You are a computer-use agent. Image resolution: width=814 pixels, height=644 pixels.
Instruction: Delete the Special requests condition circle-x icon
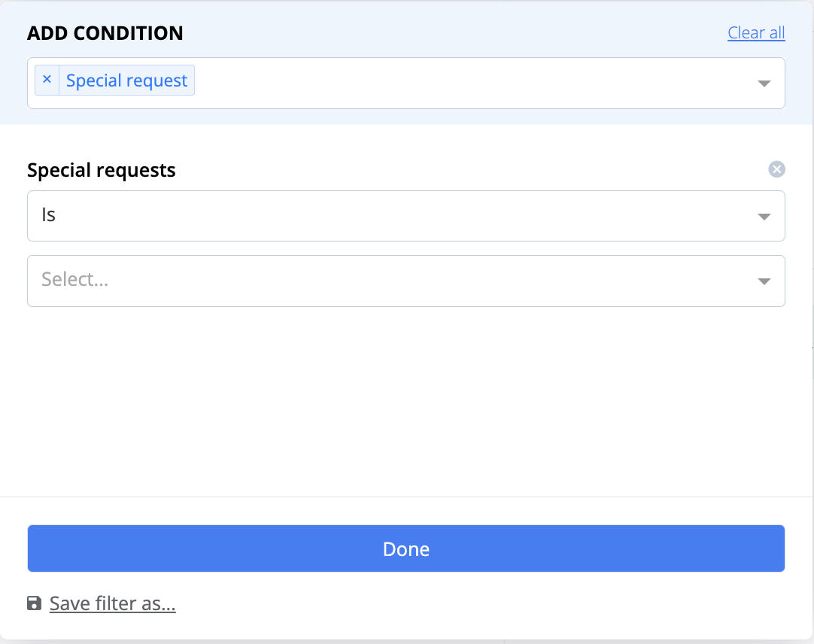[776, 169]
